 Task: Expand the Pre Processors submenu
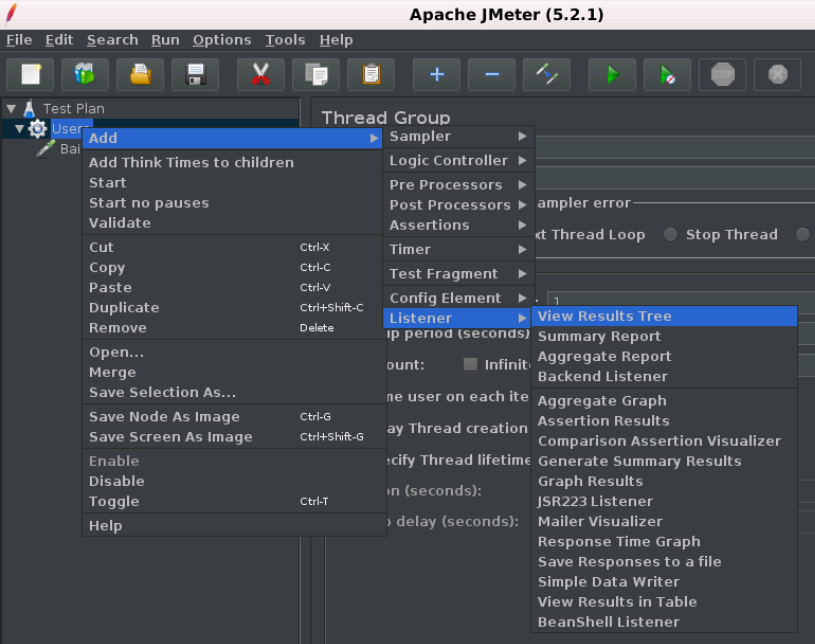click(459, 185)
